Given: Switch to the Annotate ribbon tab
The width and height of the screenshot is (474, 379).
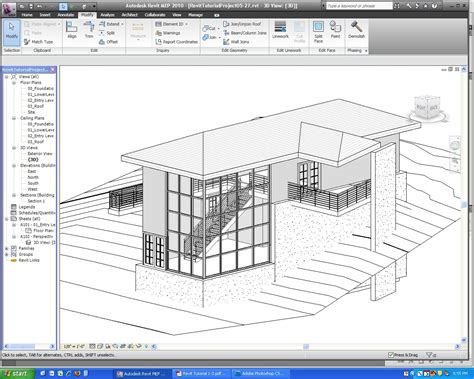Looking at the screenshot, I should 66,15.
